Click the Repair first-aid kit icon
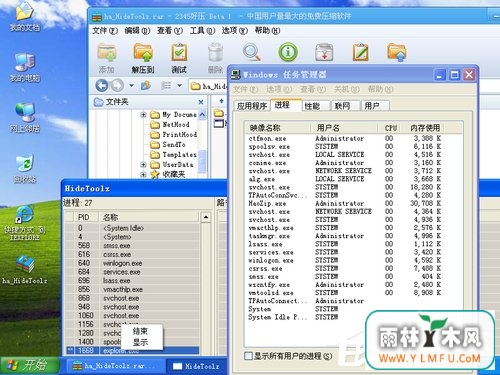Screen dimensions: 500x375 point(324,52)
